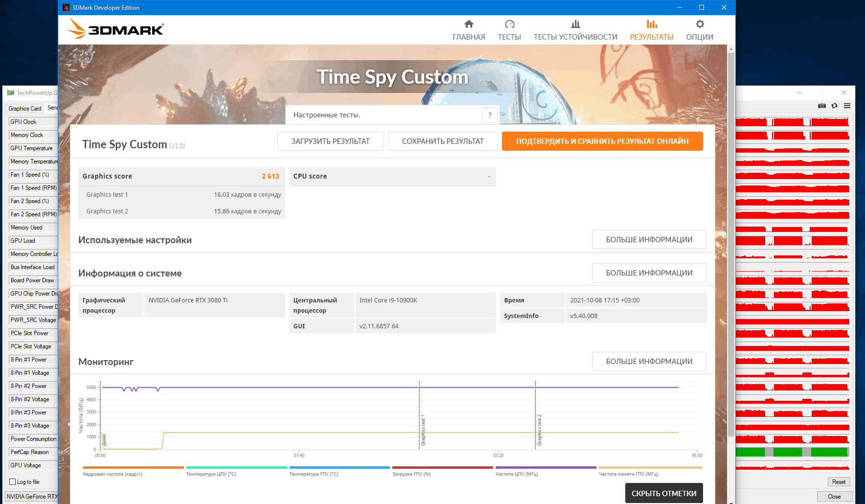Screen dimensions: 865x504
Task: Click Graphics test 2 result 15.86
Action: point(247,211)
